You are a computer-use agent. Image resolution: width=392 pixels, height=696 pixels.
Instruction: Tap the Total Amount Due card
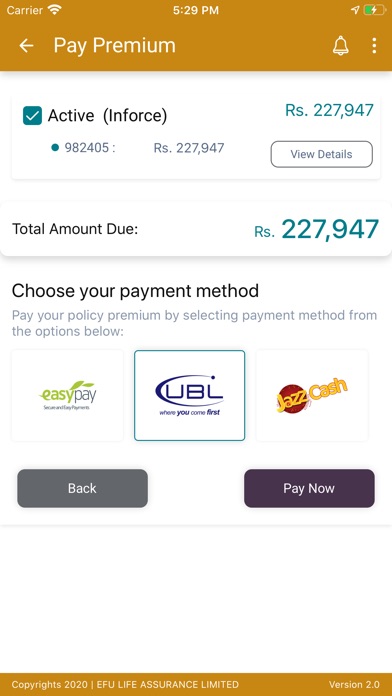coord(196,229)
